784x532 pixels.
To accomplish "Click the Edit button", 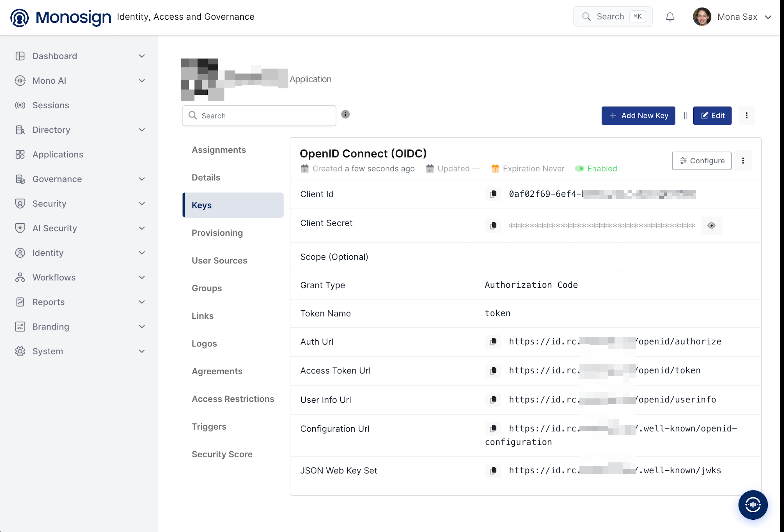I will pos(712,116).
